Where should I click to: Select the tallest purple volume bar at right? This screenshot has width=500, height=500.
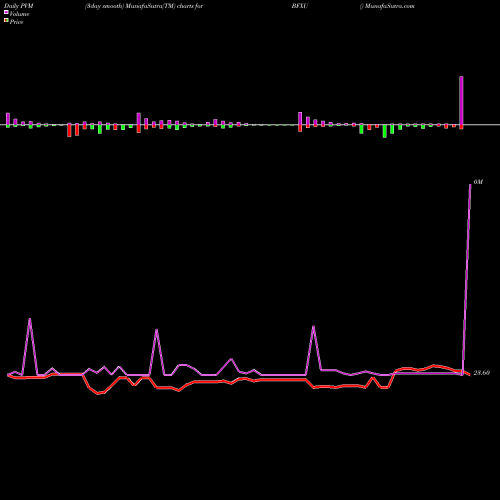[x=461, y=101]
